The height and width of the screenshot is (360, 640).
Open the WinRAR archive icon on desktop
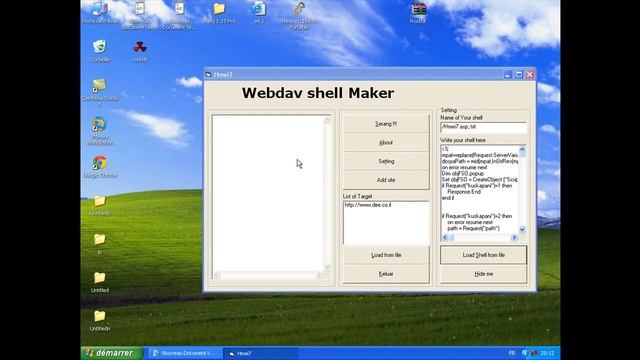pos(418,13)
